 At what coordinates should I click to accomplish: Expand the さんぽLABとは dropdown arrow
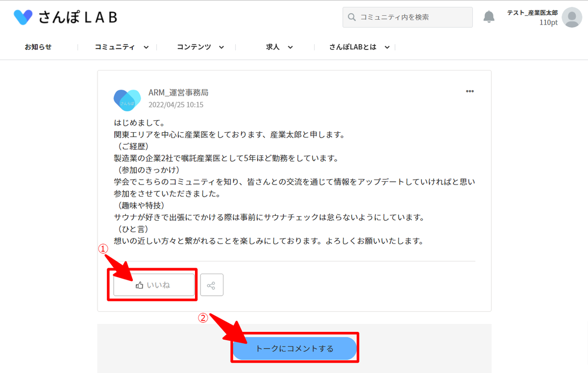pos(387,47)
